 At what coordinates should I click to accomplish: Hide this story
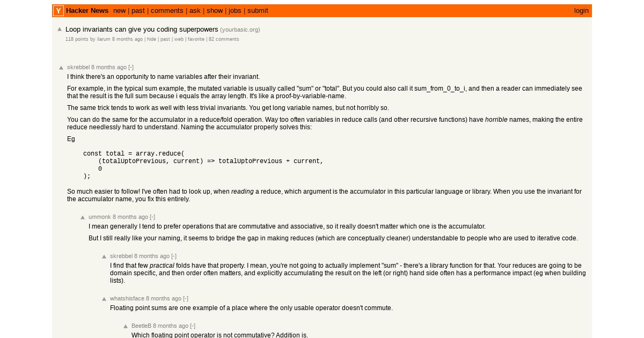tap(152, 39)
